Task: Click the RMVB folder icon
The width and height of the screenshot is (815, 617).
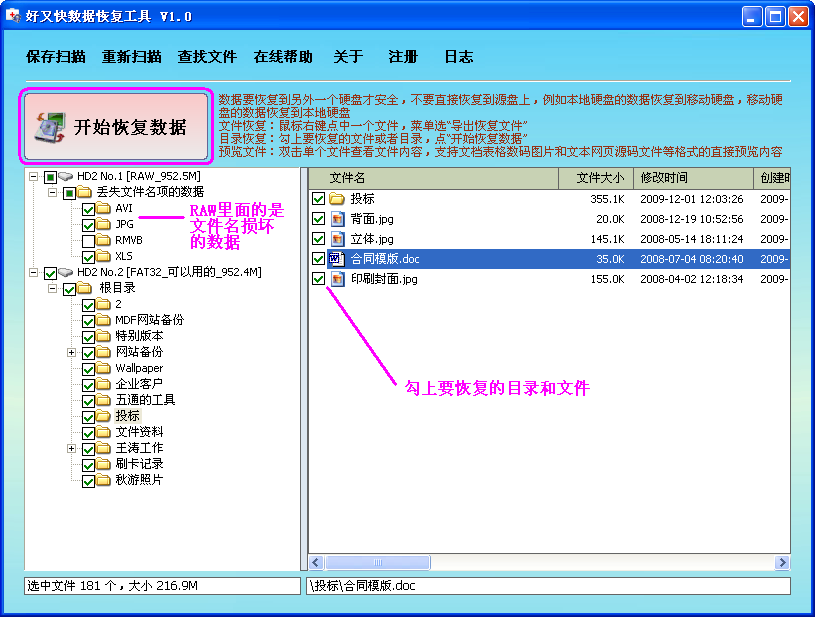Action: point(103,241)
